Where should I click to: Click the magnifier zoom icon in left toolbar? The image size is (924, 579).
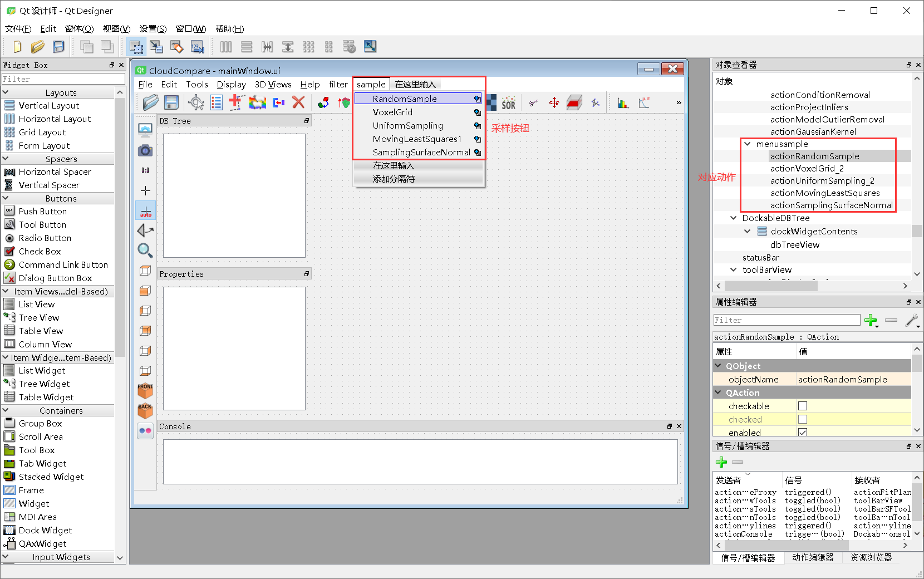click(145, 251)
